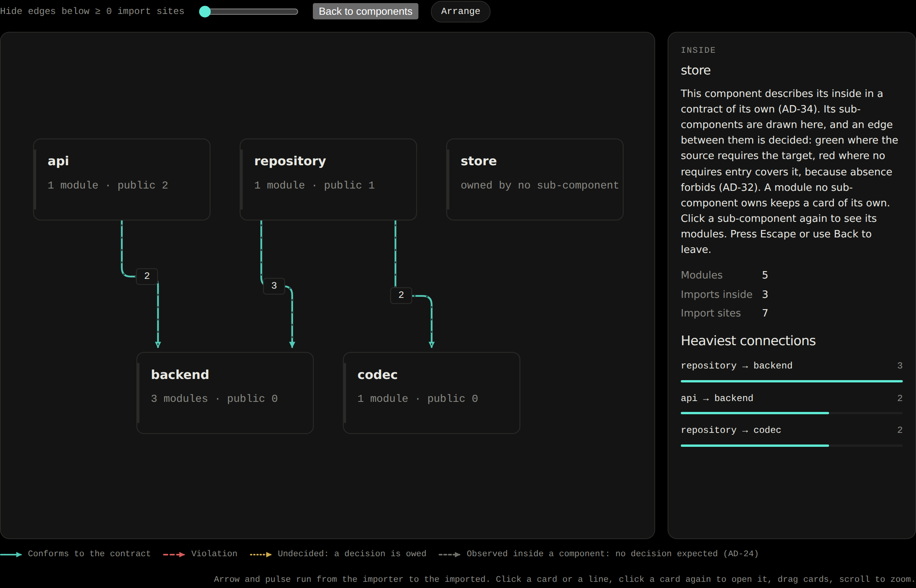Image resolution: width=916 pixels, height=588 pixels.
Task: Click the api to backend edge label 2
Action: pyautogui.click(x=147, y=276)
